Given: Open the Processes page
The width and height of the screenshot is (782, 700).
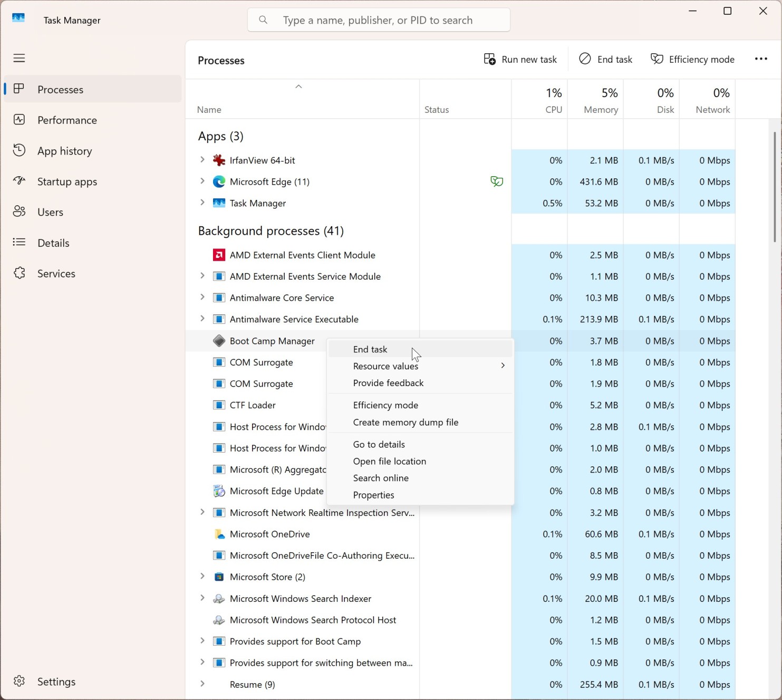Looking at the screenshot, I should (x=93, y=89).
